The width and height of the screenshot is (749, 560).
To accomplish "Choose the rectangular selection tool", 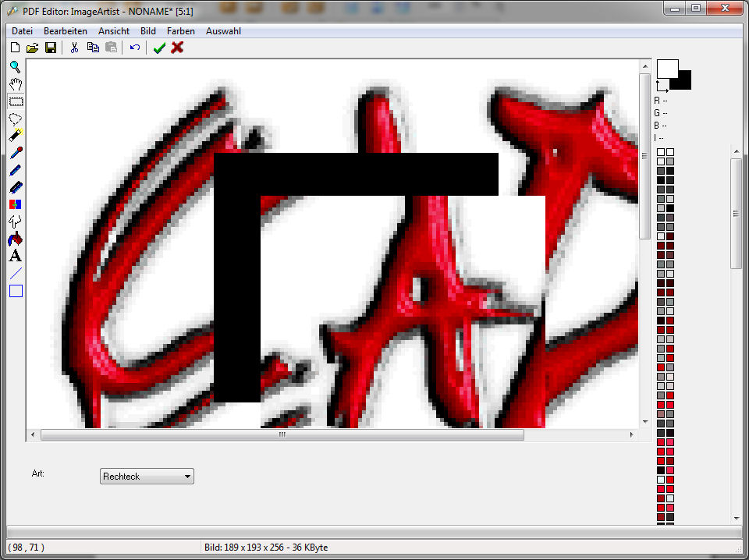I will coord(16,101).
